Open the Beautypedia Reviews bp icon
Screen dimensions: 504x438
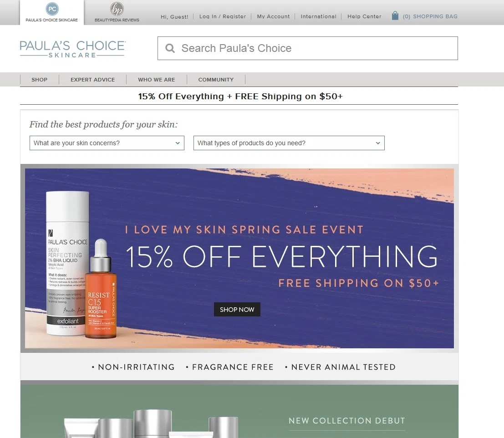point(117,9)
